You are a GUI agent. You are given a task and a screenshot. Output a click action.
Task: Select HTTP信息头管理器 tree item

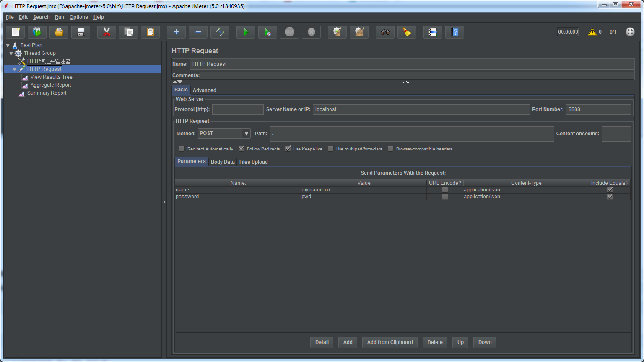pyautogui.click(x=49, y=61)
